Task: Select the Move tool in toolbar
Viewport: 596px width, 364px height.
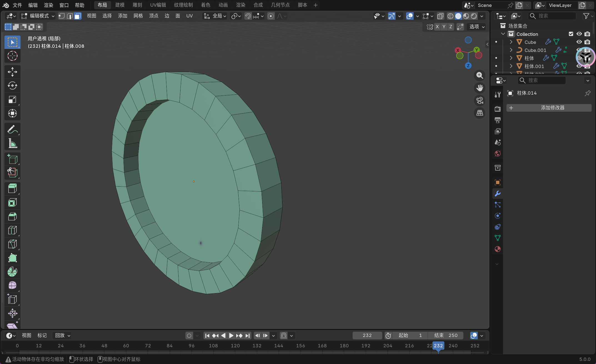Action: tap(12, 72)
